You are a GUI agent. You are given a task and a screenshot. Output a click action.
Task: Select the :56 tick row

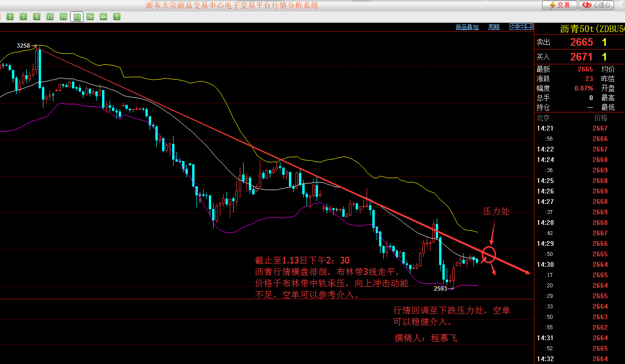[580, 139]
